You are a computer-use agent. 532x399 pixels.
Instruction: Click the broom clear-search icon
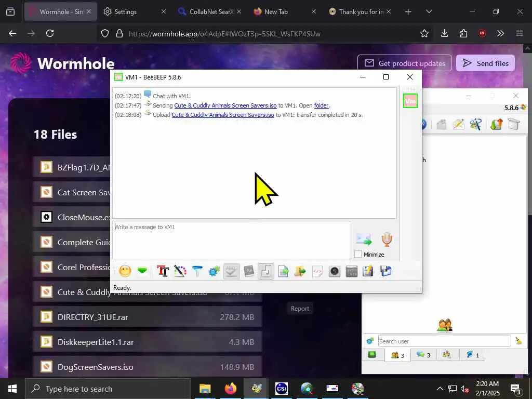pyautogui.click(x=518, y=341)
